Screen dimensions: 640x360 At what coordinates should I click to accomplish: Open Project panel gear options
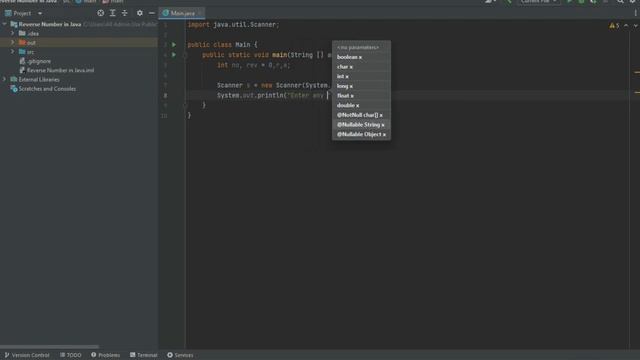coord(140,13)
